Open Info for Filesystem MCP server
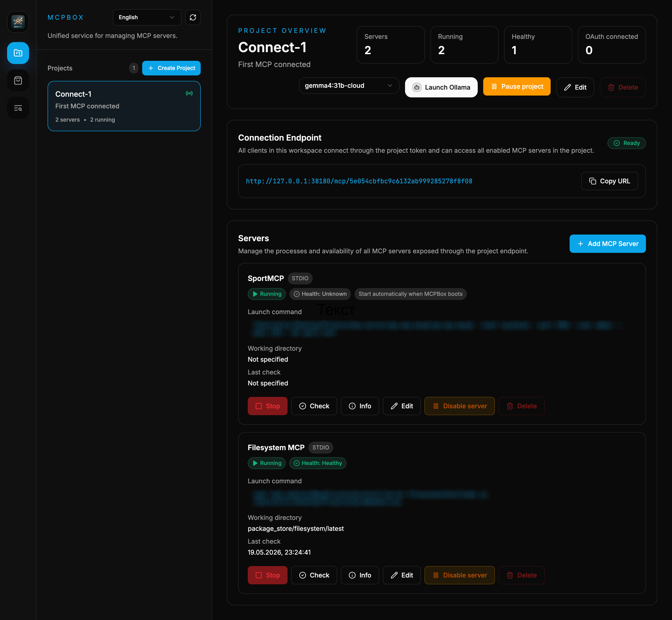The width and height of the screenshot is (672, 620). click(x=360, y=575)
